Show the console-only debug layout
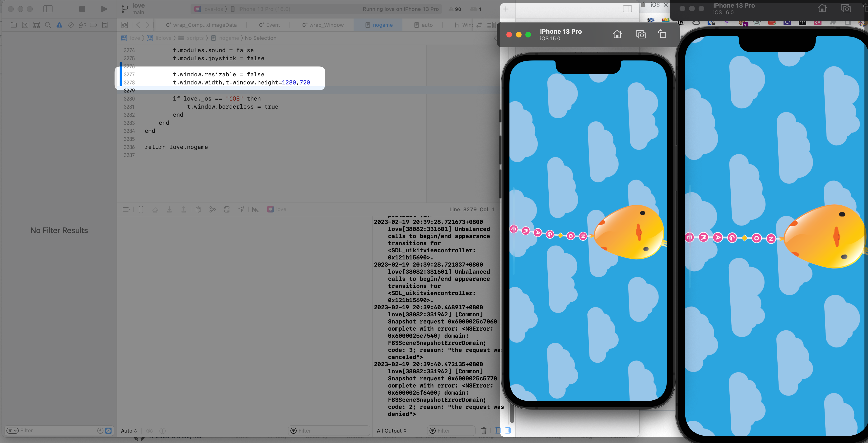The height and width of the screenshot is (443, 868). point(508,430)
